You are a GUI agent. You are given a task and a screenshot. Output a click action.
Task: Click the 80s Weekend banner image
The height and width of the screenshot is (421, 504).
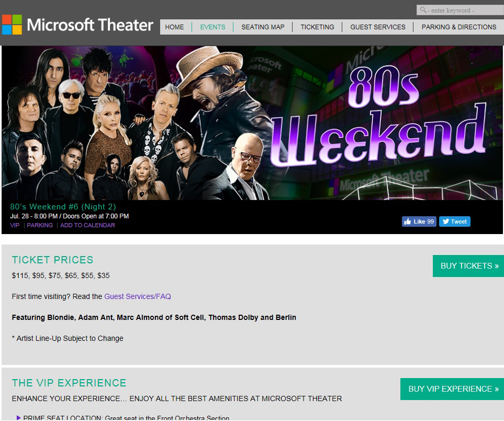252,123
